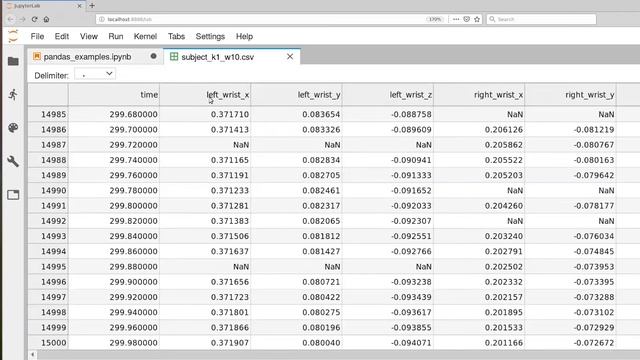This screenshot has width=640, height=360.
Task: Click the site info icon in address bar
Action: 102,19
